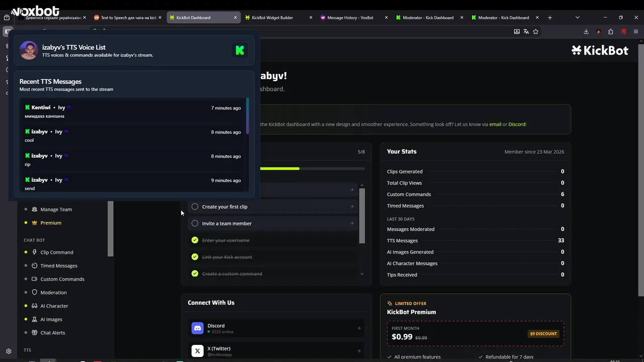Image resolution: width=644 pixels, height=362 pixels.
Task: Click the Clip Command lightning icon
Action: click(x=34, y=252)
